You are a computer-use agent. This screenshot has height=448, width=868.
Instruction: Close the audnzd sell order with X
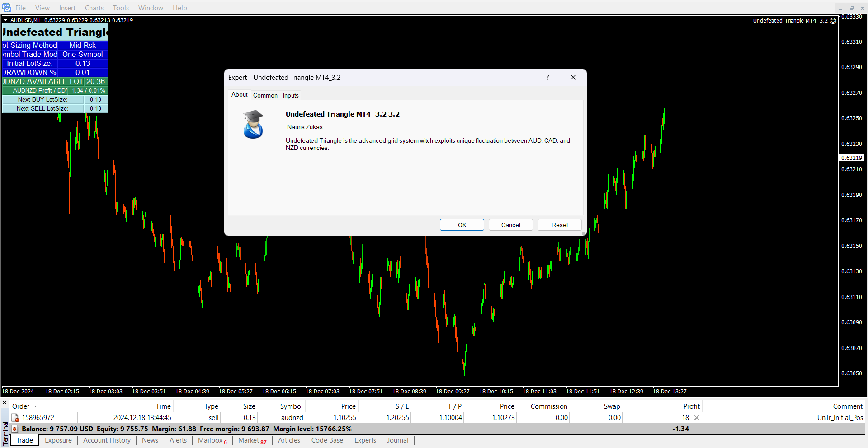coord(697,418)
